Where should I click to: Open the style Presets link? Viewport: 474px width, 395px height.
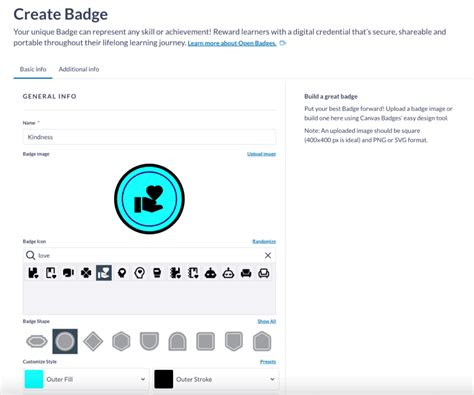pyautogui.click(x=268, y=362)
